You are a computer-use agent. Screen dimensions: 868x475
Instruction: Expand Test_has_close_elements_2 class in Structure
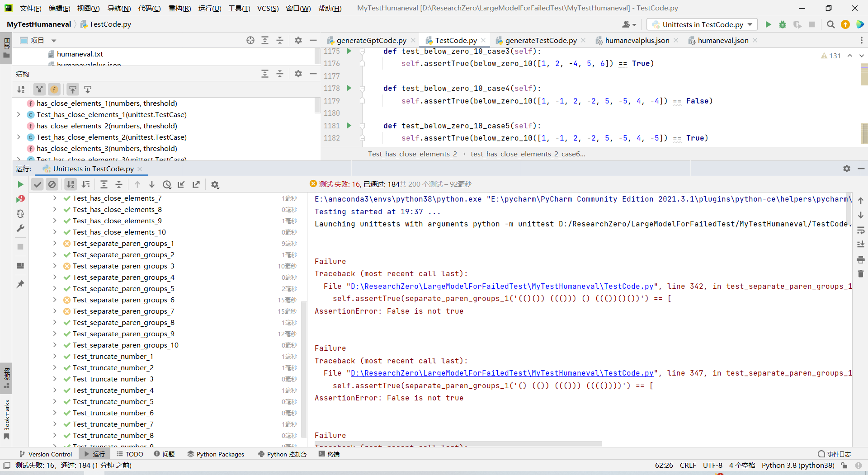click(x=19, y=137)
